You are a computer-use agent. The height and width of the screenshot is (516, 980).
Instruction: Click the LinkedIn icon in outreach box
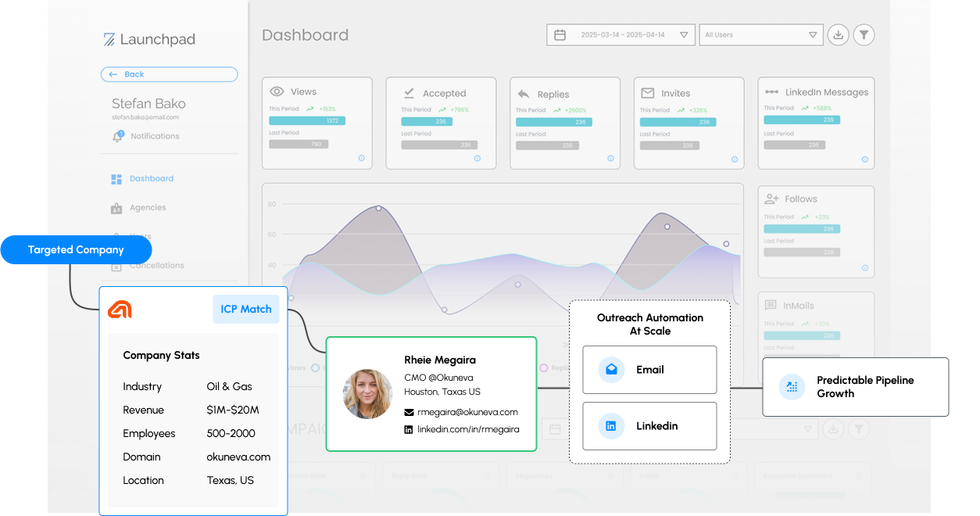(x=611, y=426)
